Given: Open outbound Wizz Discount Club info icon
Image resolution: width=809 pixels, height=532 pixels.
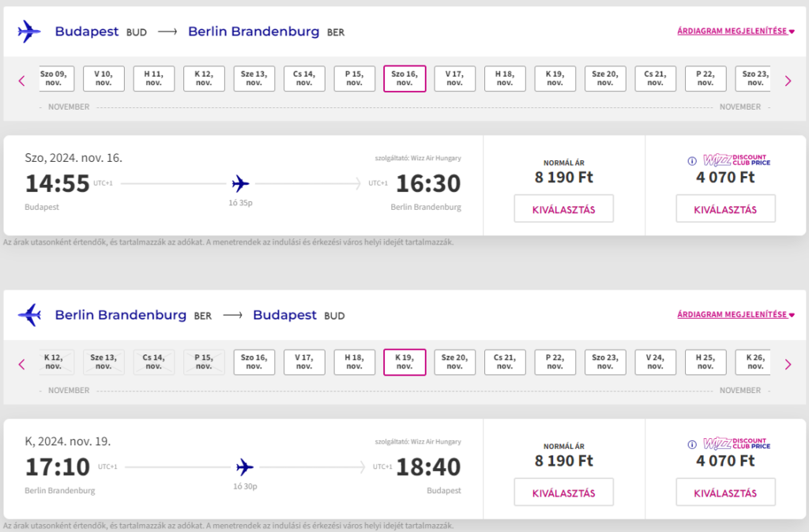Looking at the screenshot, I should (x=692, y=161).
